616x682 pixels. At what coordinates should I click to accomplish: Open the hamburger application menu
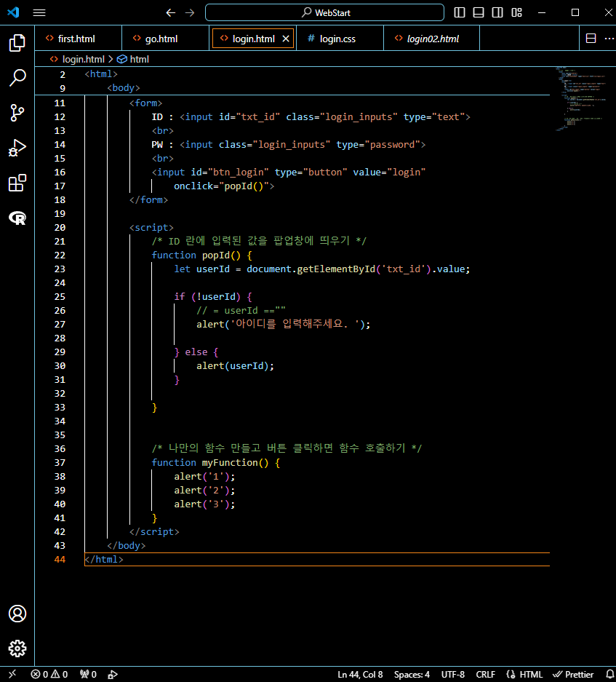[x=39, y=12]
